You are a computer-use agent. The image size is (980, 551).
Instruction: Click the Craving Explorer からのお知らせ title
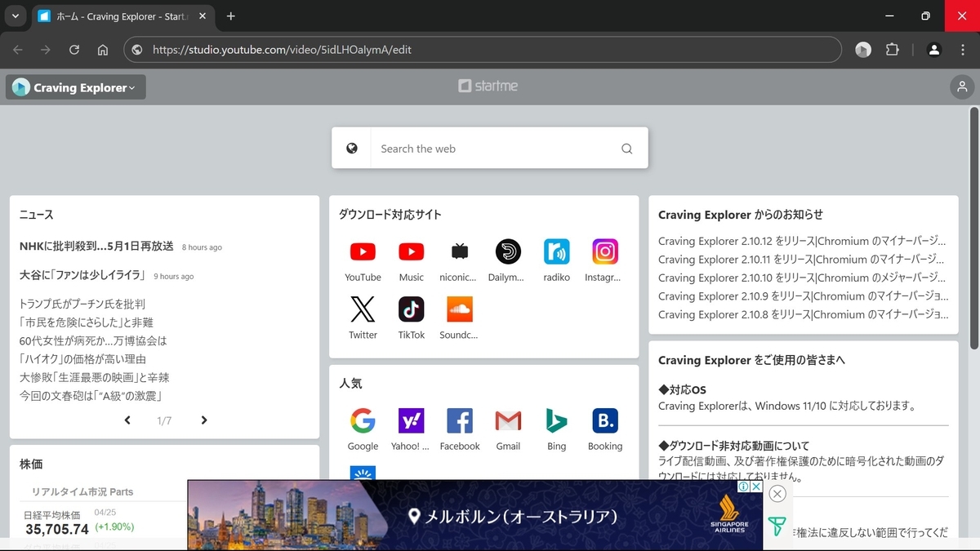741,215
